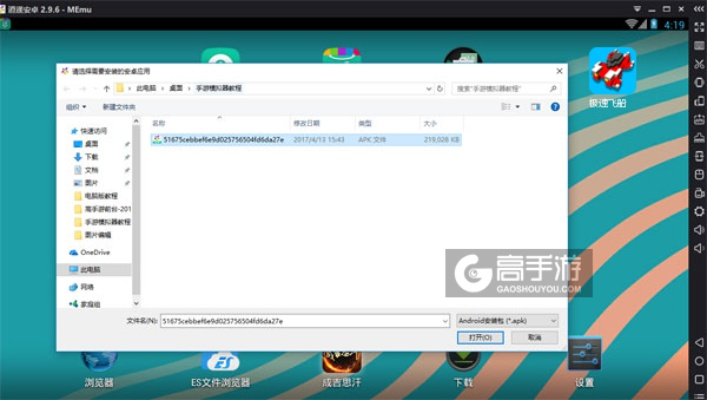Viewport: 707px width, 400px height.
Task: Expand the file name history dropdown arrow
Action: (x=444, y=320)
